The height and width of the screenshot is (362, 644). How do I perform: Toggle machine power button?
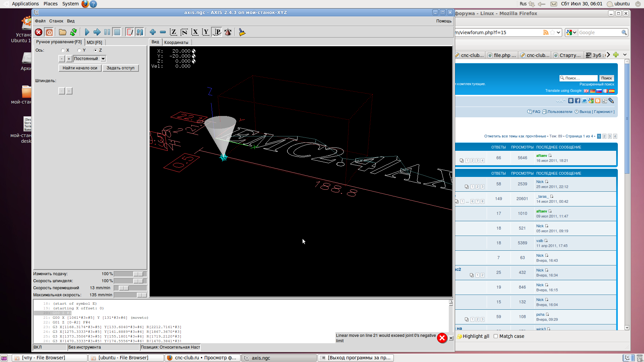click(x=49, y=32)
